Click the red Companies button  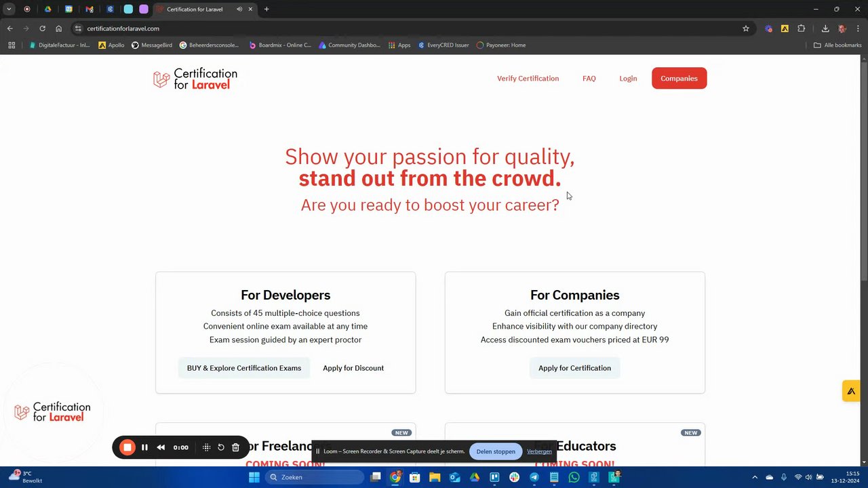(679, 79)
